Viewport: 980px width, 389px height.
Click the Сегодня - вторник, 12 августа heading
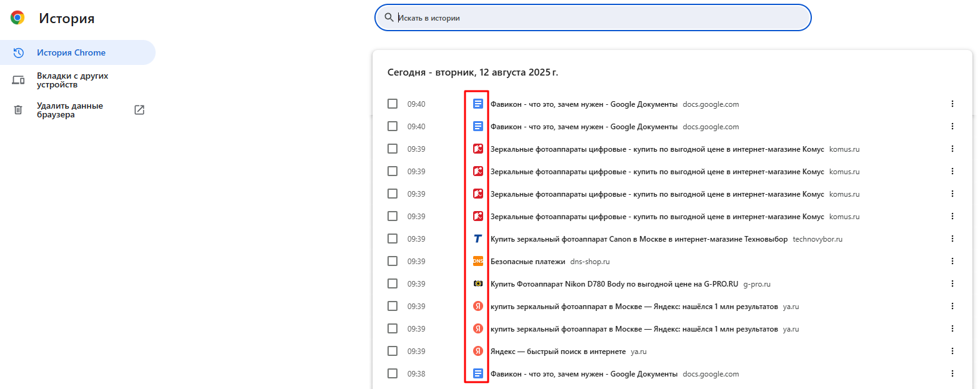[472, 72]
